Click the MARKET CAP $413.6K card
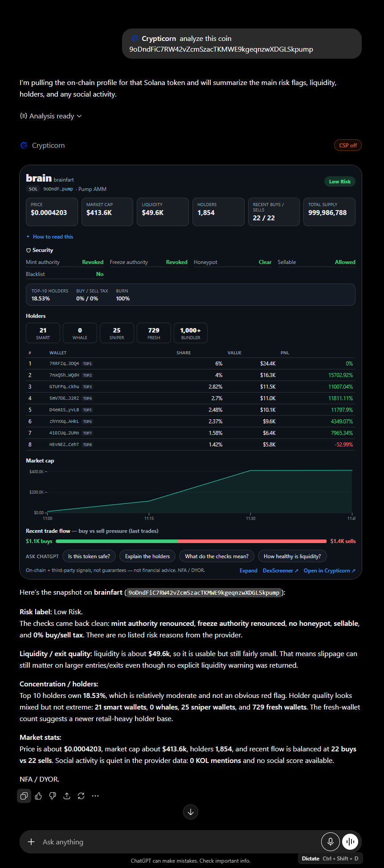Screen dimensions: 384x868 click(x=107, y=212)
